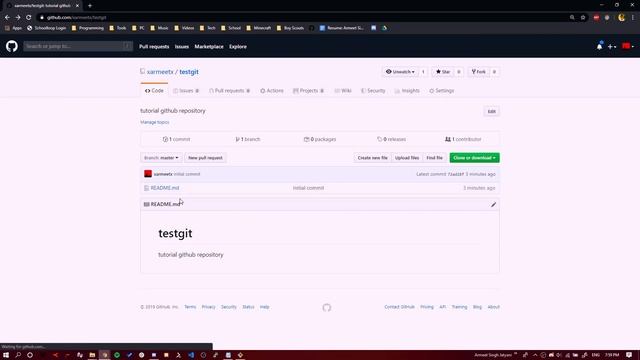Close the sarmeetx/testgit browser tab
This screenshot has height=360, width=640.
[x=77, y=6]
